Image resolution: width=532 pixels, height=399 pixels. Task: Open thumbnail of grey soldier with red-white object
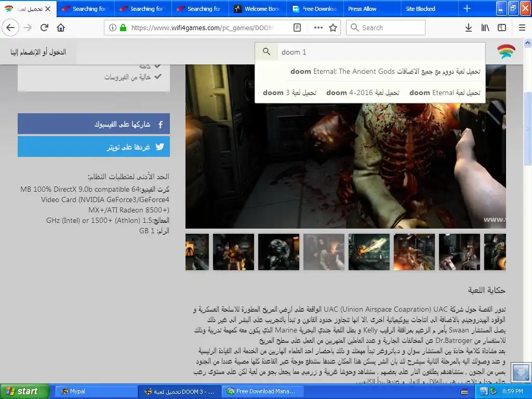click(x=459, y=252)
